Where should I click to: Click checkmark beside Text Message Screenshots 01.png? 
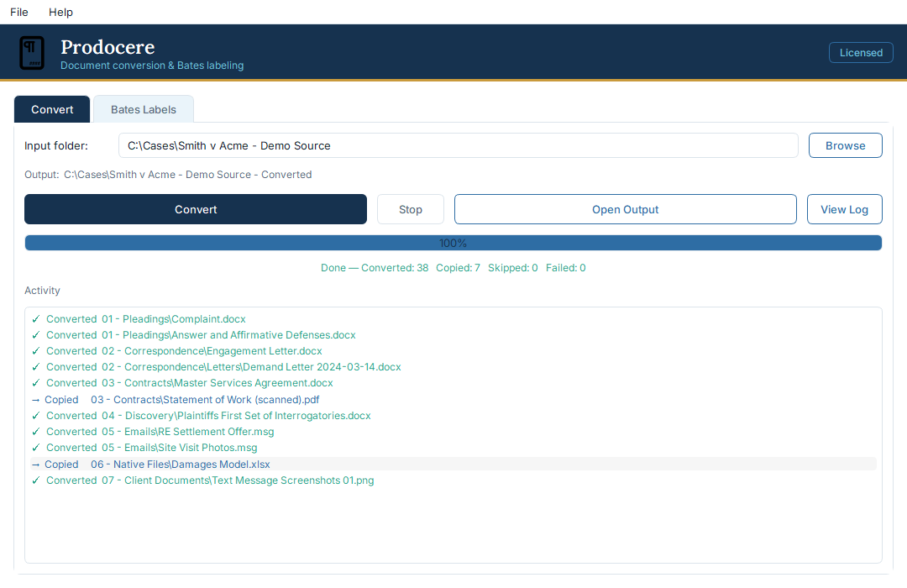(36, 480)
